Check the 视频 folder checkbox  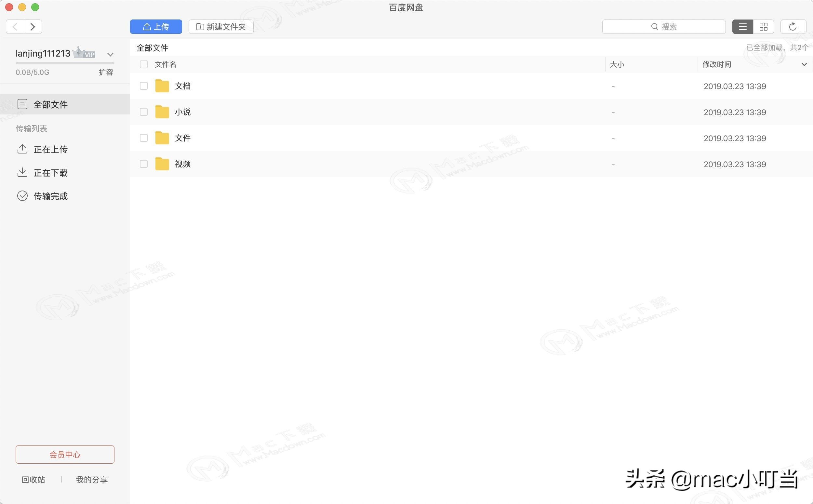[x=143, y=164]
